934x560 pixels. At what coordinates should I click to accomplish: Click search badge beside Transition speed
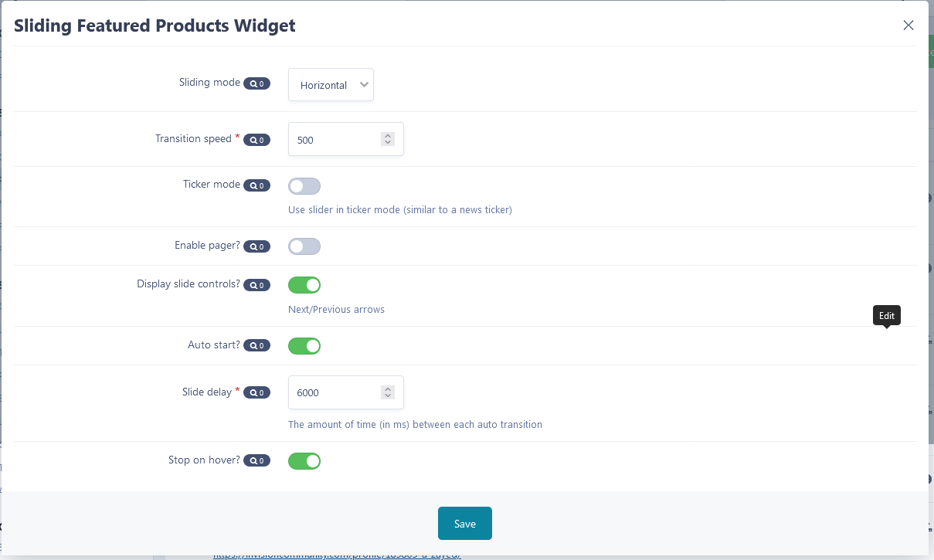click(256, 140)
